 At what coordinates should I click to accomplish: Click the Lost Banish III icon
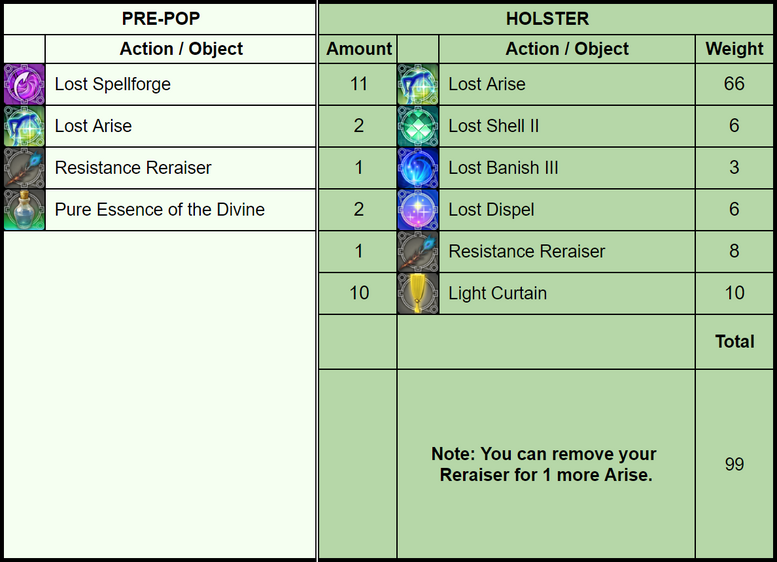tap(418, 169)
